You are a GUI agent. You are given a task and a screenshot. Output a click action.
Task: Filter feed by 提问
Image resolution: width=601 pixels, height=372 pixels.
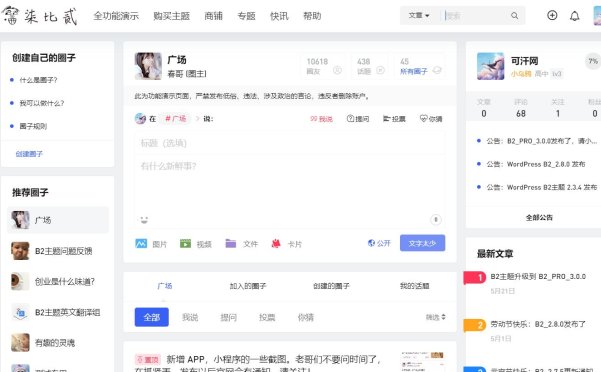coord(228,317)
